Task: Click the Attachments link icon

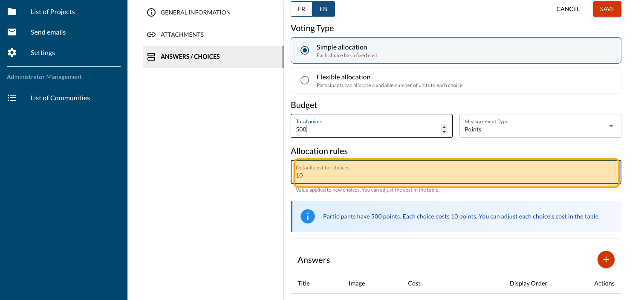Action: click(x=151, y=35)
